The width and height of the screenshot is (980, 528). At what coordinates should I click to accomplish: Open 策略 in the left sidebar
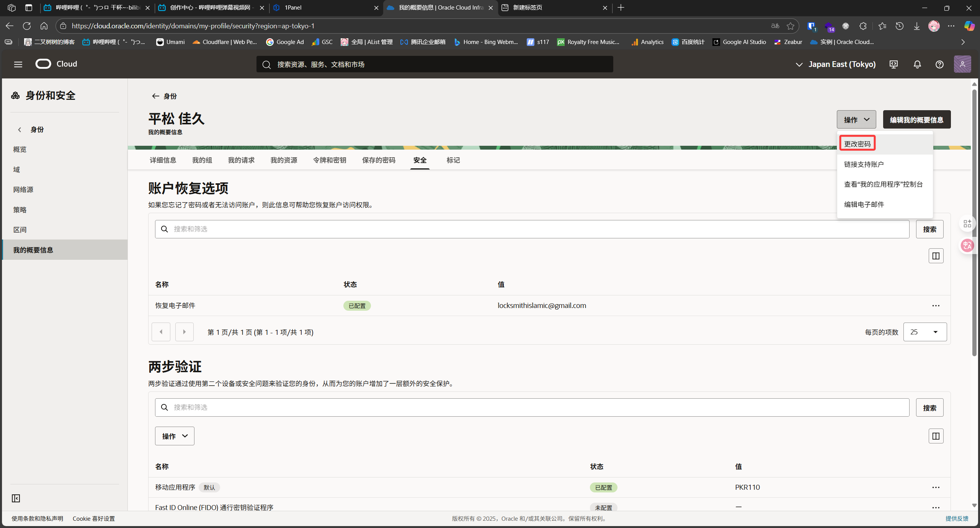click(20, 210)
